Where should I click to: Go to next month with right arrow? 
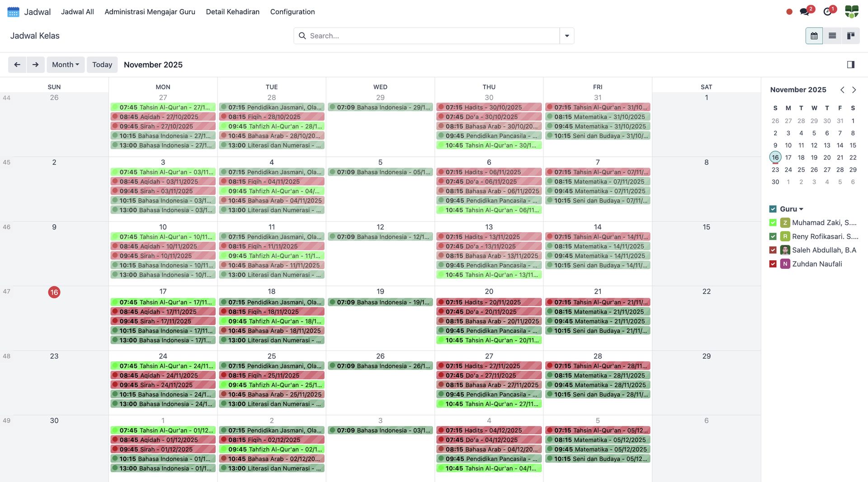point(35,65)
